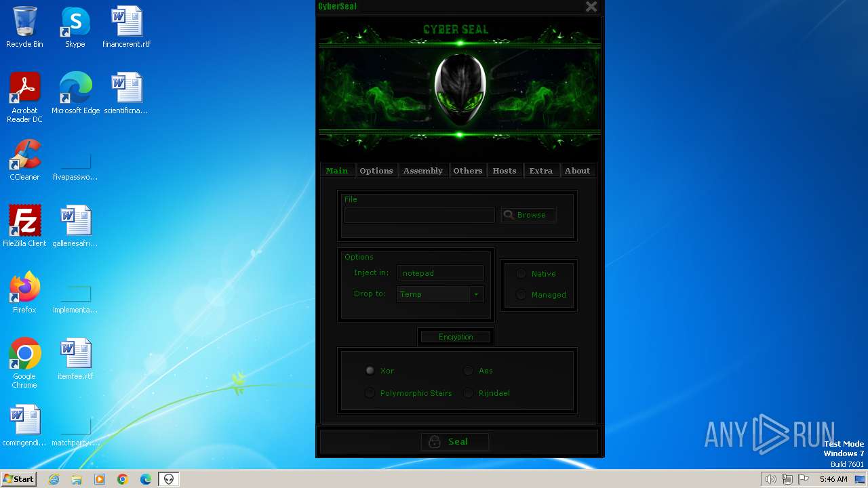Switch to the Assembly tab

(423, 171)
